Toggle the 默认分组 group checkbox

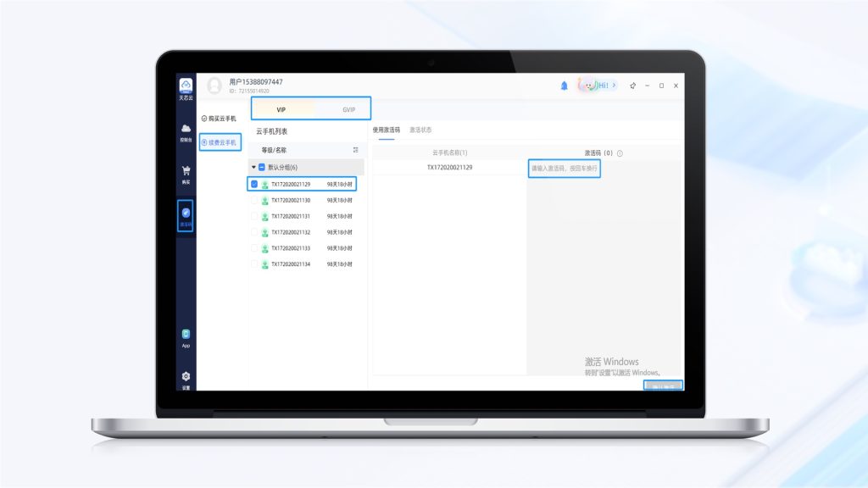[262, 167]
